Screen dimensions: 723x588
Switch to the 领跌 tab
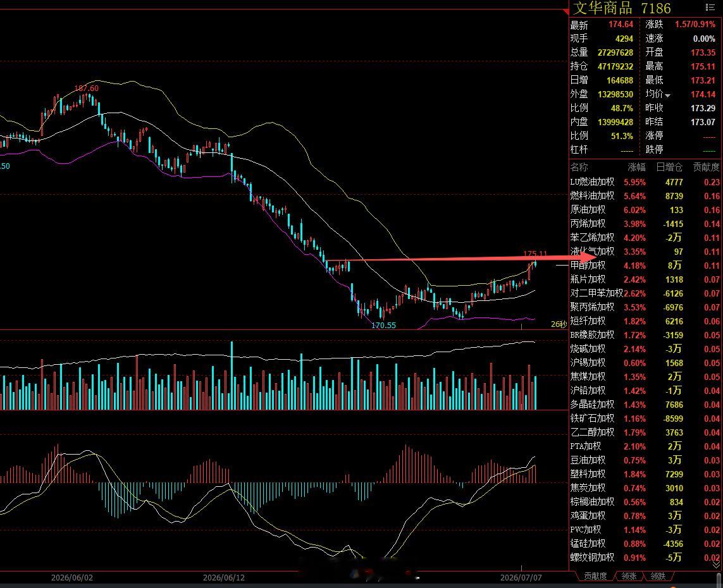click(x=658, y=576)
